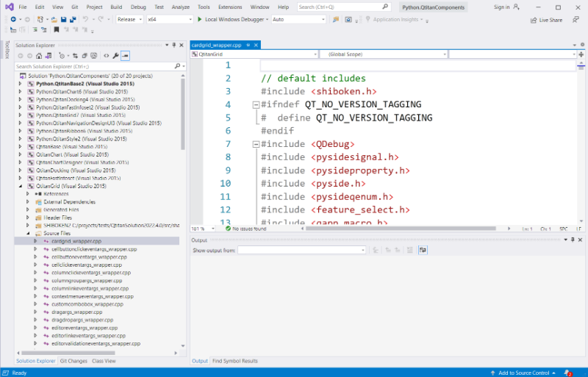Click the Live Share button
The image size is (588, 377).
(546, 20)
